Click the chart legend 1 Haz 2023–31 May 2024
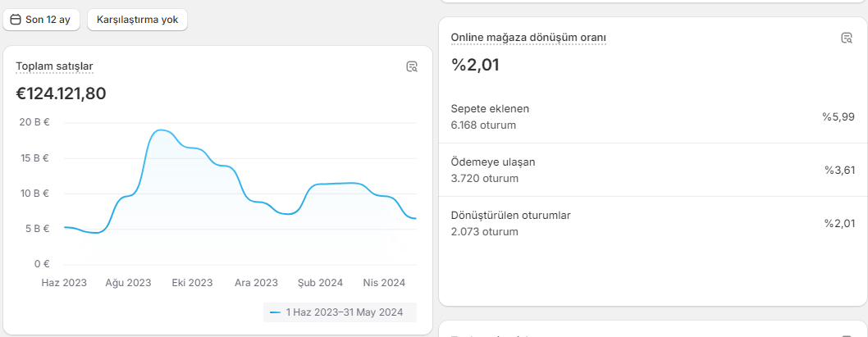Screen dimensions: 868x337 click(340, 312)
